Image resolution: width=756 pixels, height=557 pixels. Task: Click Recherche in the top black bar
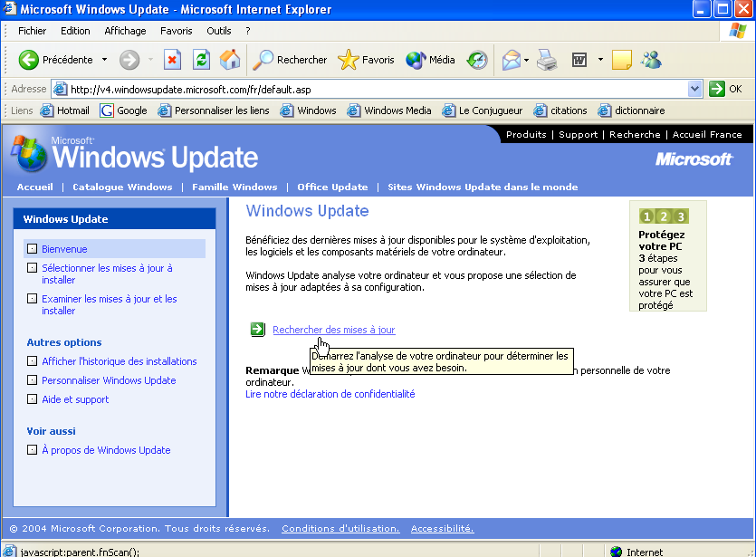pos(635,135)
